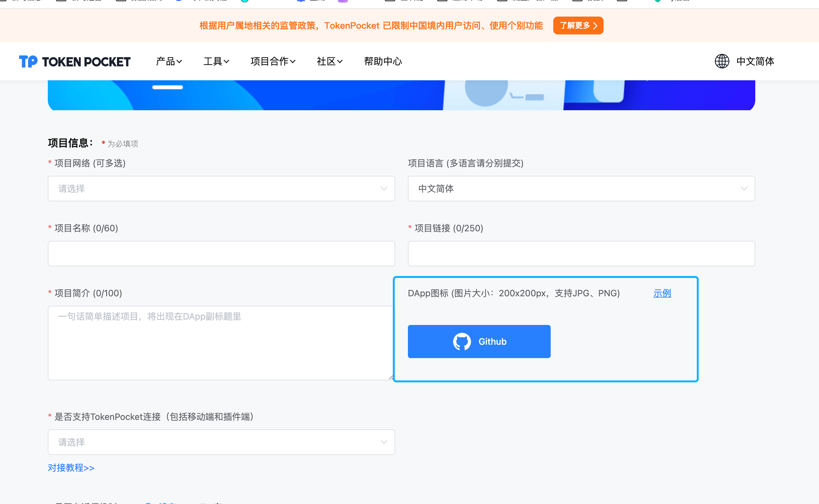Image resolution: width=819 pixels, height=504 pixels.
Task: Click resize handle of 项目简介 textarea
Action: (391, 377)
